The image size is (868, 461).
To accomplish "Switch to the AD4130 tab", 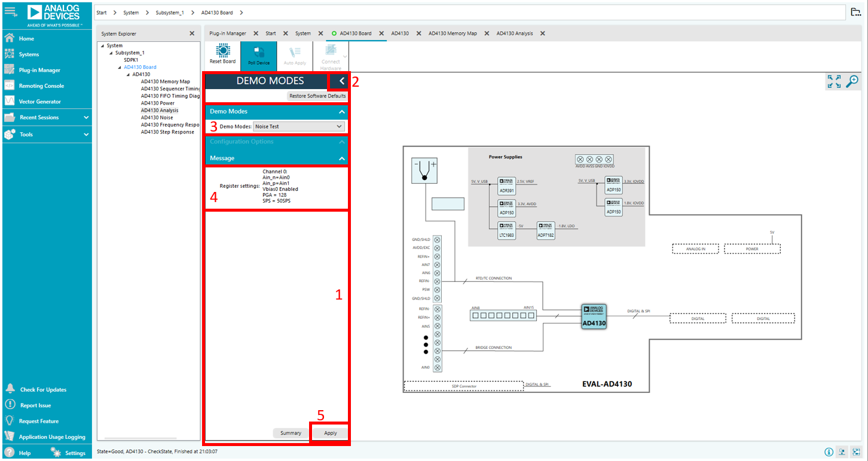I will pos(400,33).
